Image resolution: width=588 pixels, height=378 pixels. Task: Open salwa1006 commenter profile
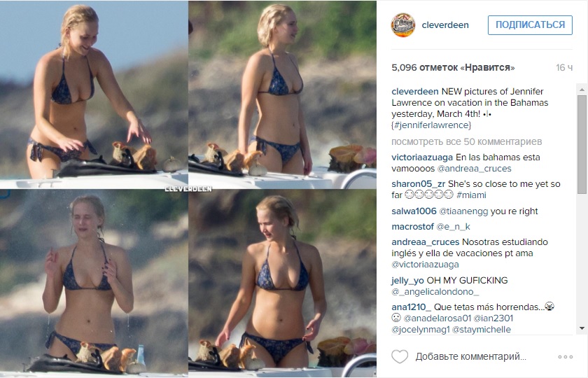(x=414, y=211)
